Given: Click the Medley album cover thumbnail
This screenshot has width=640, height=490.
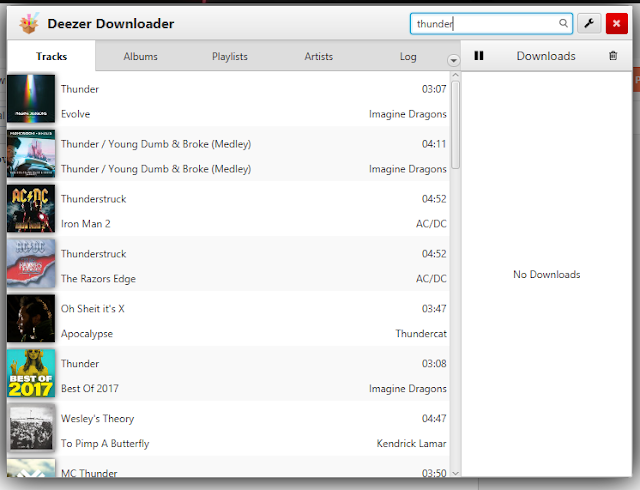Looking at the screenshot, I should [31, 154].
